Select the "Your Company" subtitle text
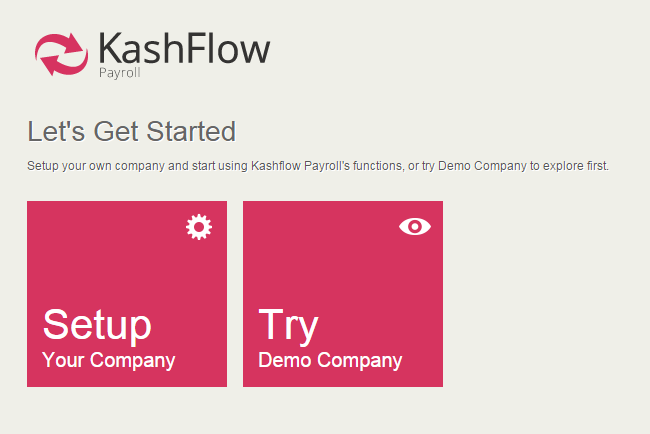Screen dimensions: 650x434 pyautogui.click(x=108, y=360)
